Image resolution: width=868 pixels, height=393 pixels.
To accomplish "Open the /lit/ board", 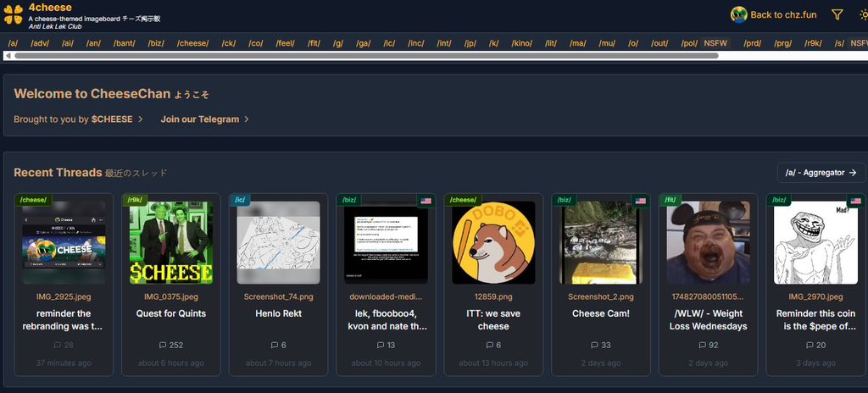I will [551, 43].
